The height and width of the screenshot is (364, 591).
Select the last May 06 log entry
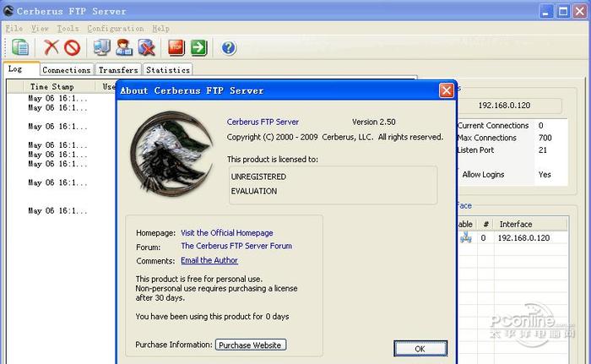57,211
